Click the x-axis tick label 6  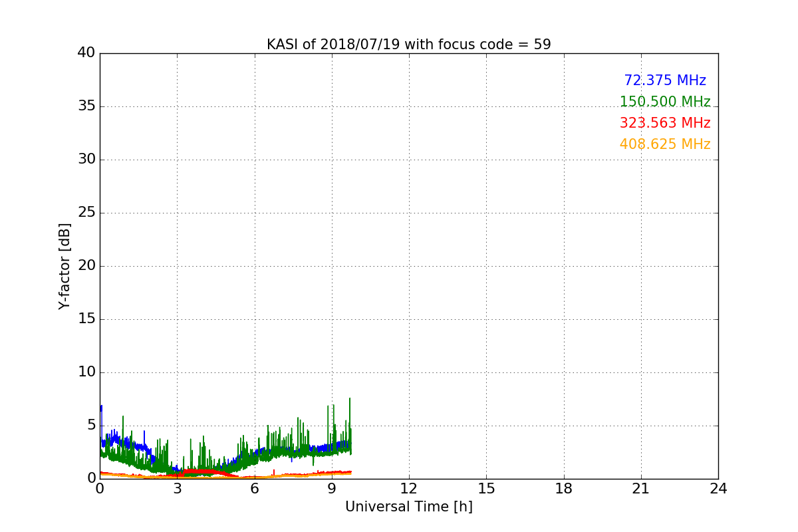tap(255, 489)
